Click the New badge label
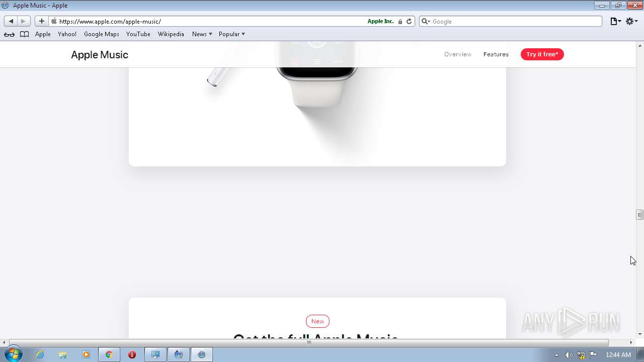 point(317,321)
